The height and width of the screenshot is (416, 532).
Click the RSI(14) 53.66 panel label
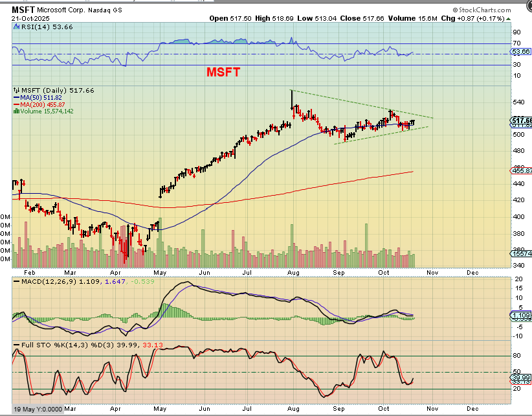tap(47, 27)
